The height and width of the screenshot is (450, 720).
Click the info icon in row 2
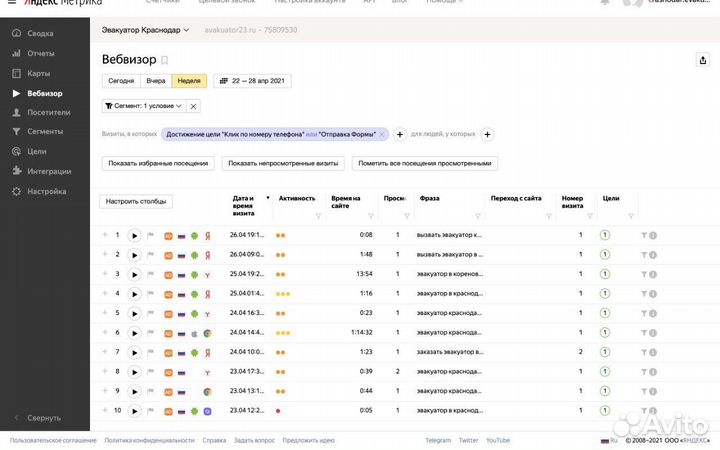pos(653,255)
